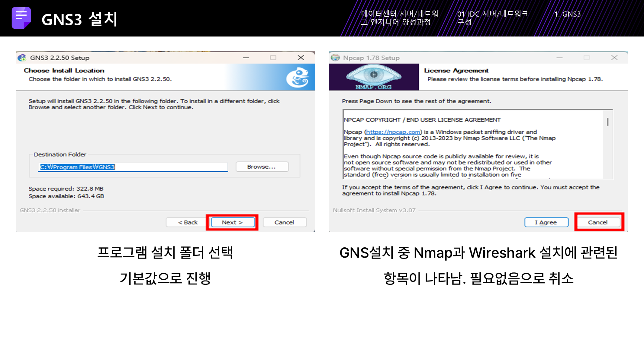644x362 pixels.
Task: Cancel the GNS3 installer
Action: point(284,222)
